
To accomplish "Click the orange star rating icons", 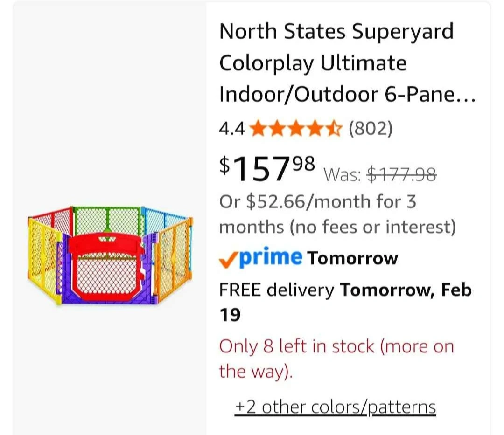I will pos(296,128).
